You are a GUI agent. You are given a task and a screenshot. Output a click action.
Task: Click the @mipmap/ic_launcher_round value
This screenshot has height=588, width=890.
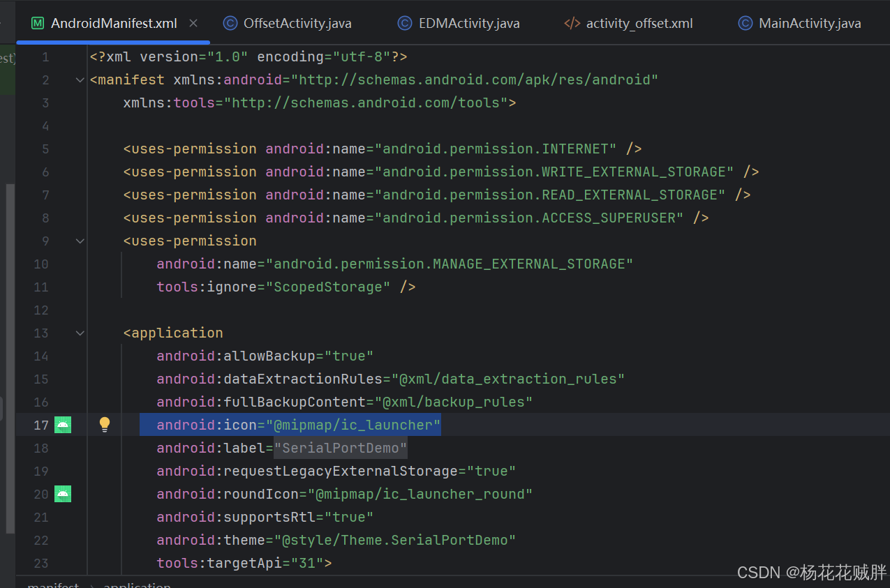coord(420,494)
